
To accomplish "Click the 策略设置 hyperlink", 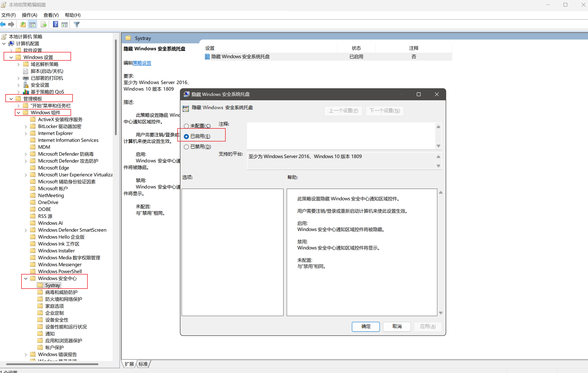I will (x=142, y=63).
